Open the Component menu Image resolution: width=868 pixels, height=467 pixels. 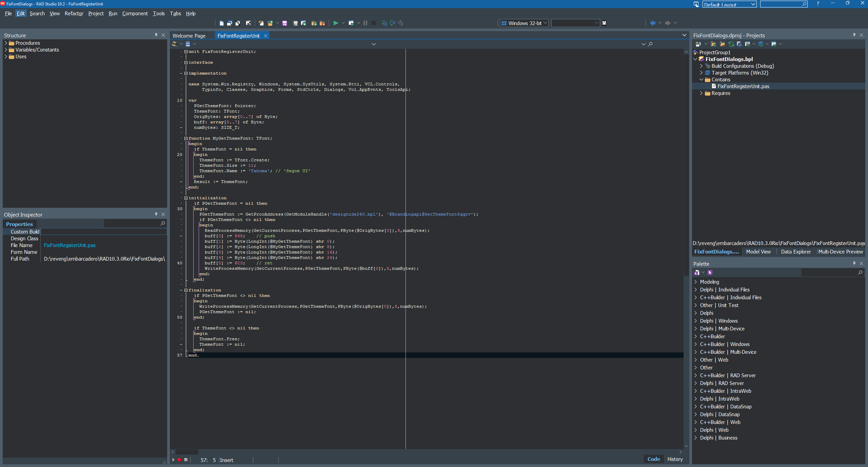[135, 14]
